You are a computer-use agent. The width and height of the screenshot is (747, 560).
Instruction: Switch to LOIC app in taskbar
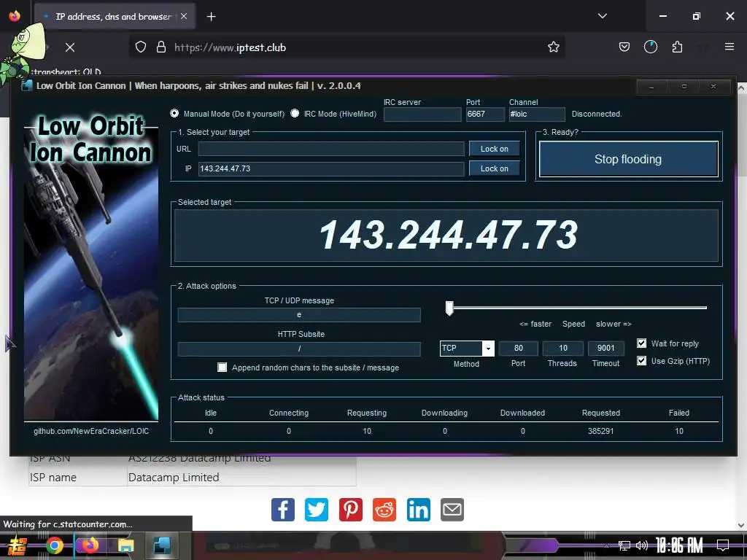(162, 545)
